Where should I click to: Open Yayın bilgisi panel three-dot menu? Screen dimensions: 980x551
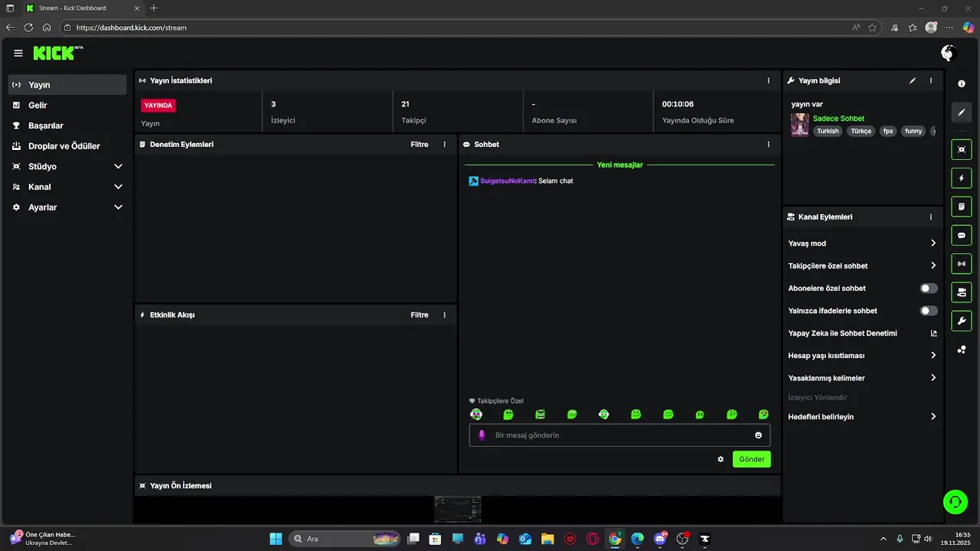[931, 80]
